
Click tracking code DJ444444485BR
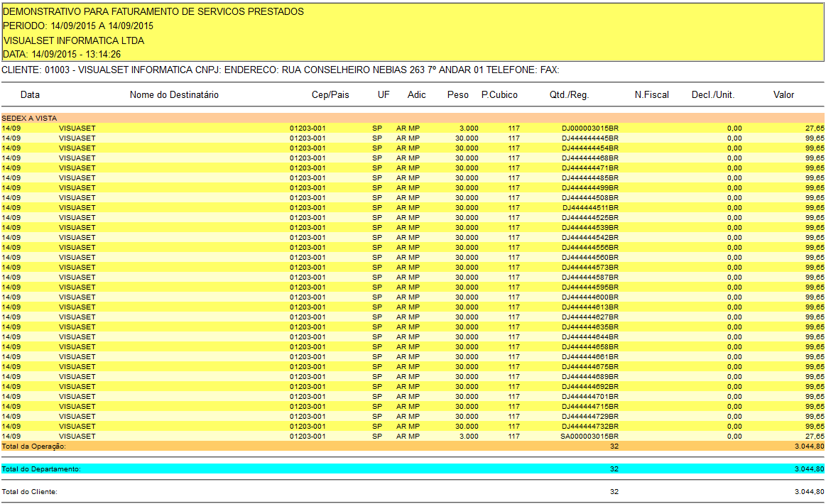(x=590, y=178)
